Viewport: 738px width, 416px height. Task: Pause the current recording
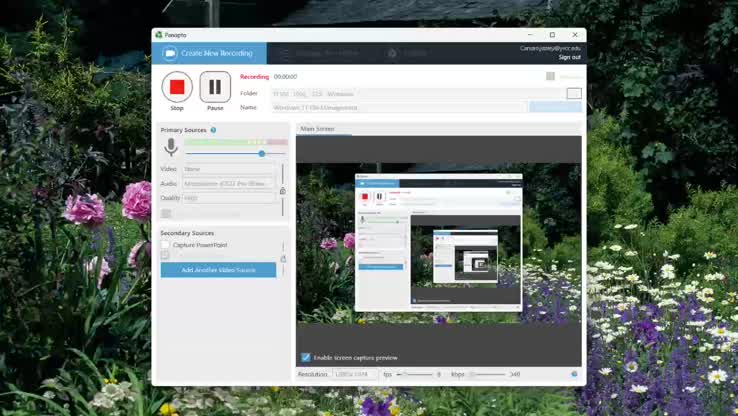[215, 87]
